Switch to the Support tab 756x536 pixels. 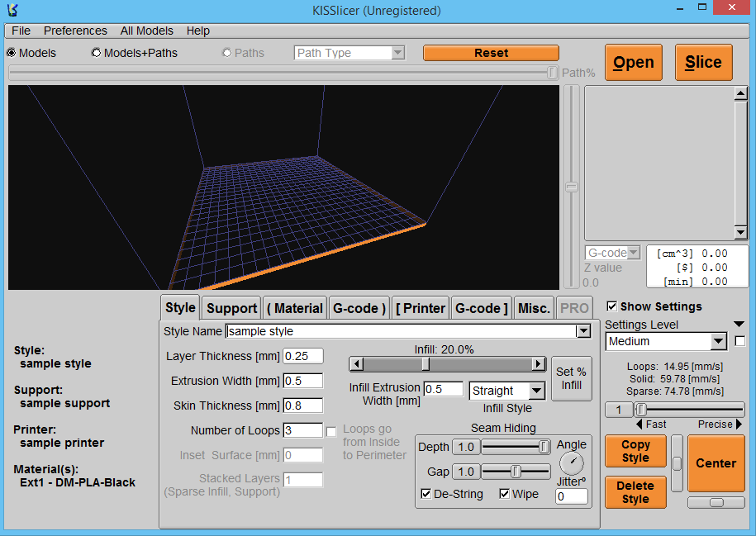[231, 308]
